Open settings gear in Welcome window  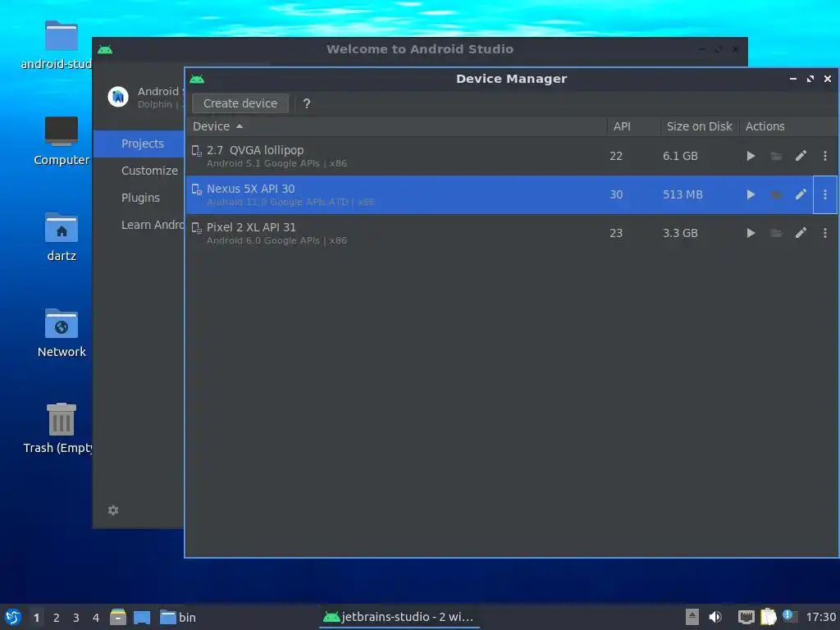[113, 510]
